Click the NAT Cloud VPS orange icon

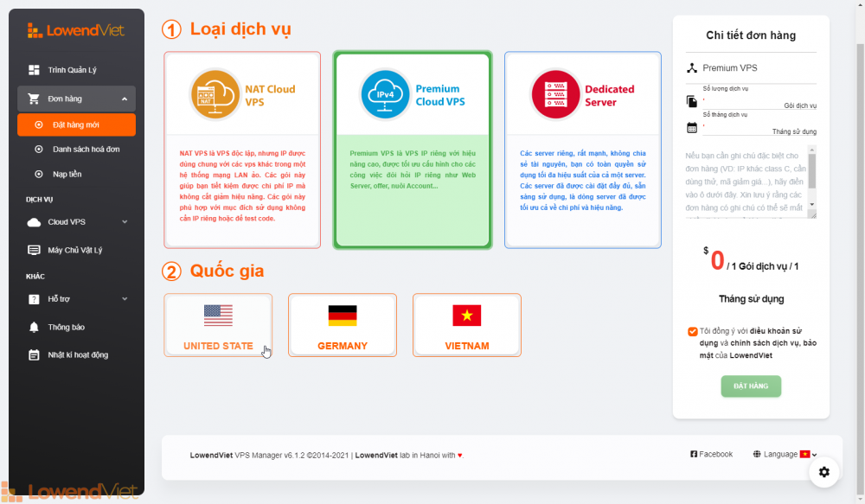pyautogui.click(x=215, y=95)
